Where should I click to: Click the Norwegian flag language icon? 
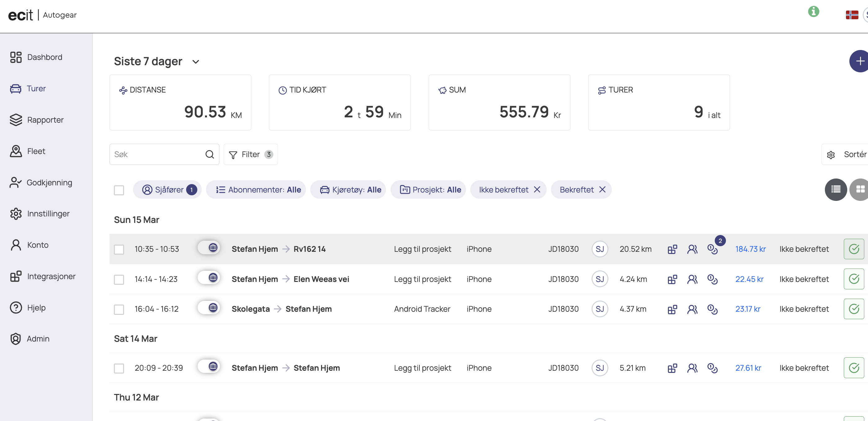(852, 15)
